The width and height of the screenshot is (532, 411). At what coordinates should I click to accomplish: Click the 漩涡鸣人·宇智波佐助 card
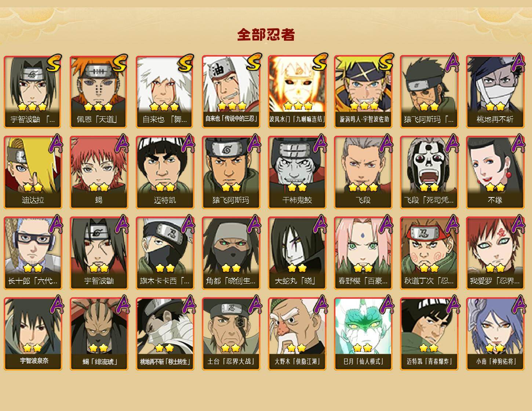tap(363, 92)
